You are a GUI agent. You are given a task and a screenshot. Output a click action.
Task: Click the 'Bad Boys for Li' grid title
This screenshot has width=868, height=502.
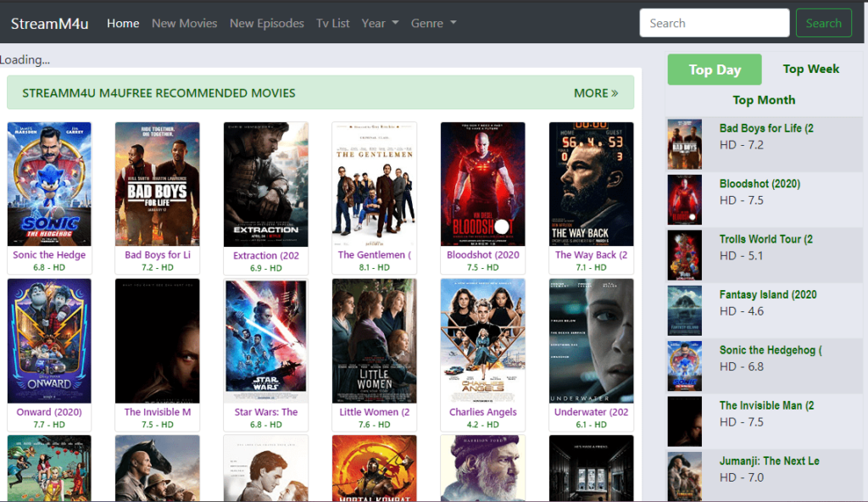click(157, 255)
